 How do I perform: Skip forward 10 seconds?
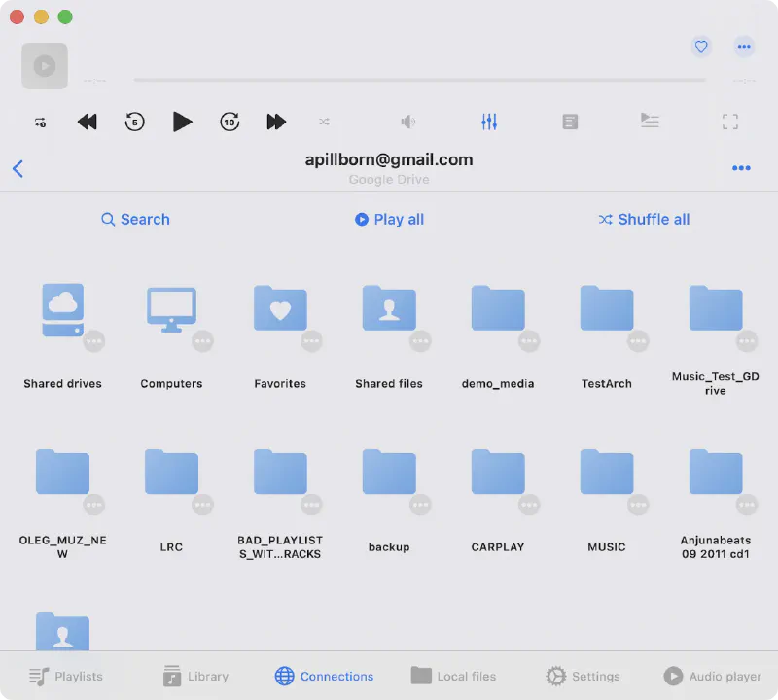(230, 122)
